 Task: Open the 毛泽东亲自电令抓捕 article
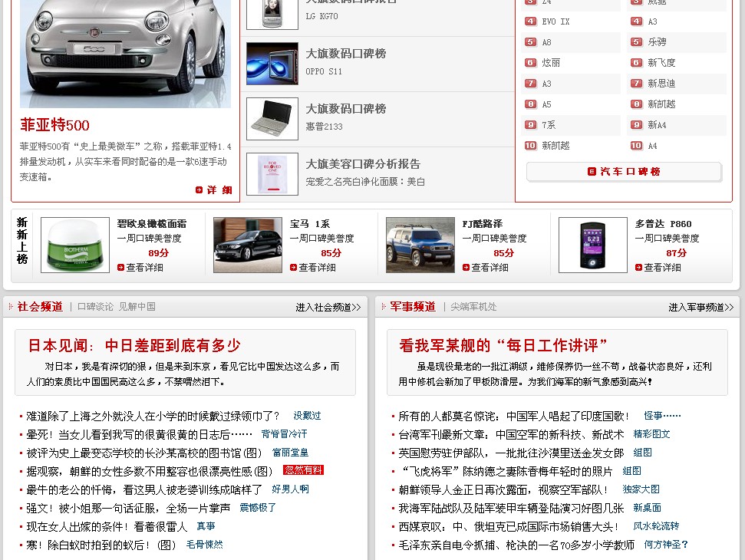(x=516, y=545)
